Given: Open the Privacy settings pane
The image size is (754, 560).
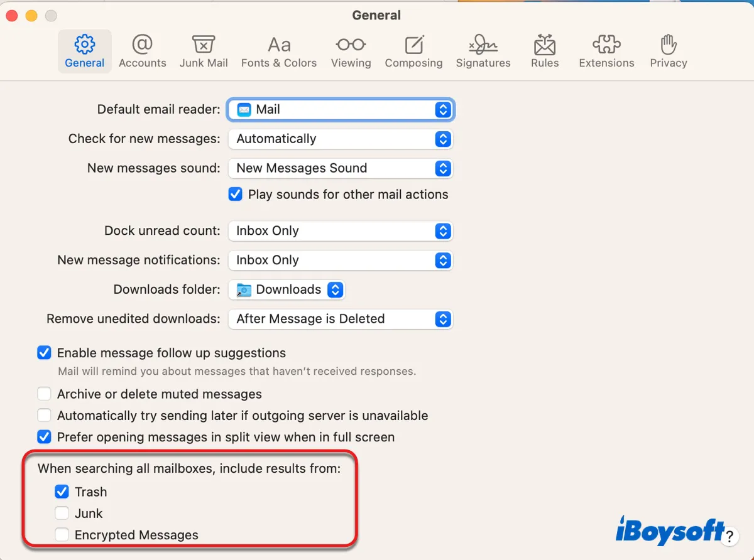Looking at the screenshot, I should pos(669,51).
